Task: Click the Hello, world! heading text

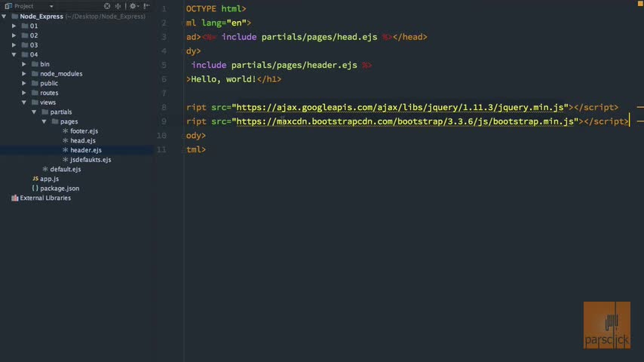Action: pos(223,79)
